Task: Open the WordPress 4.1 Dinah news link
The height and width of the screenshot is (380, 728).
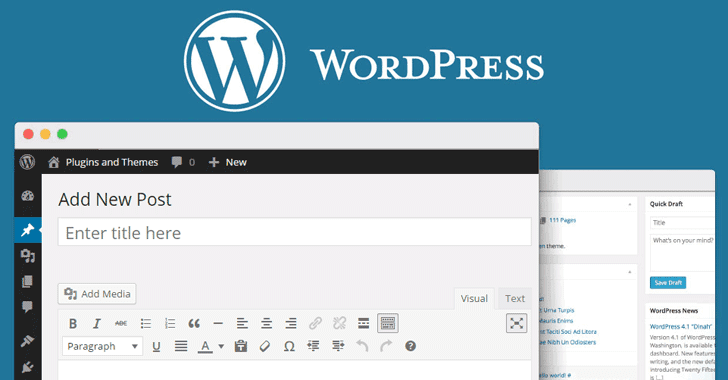Action: (681, 327)
